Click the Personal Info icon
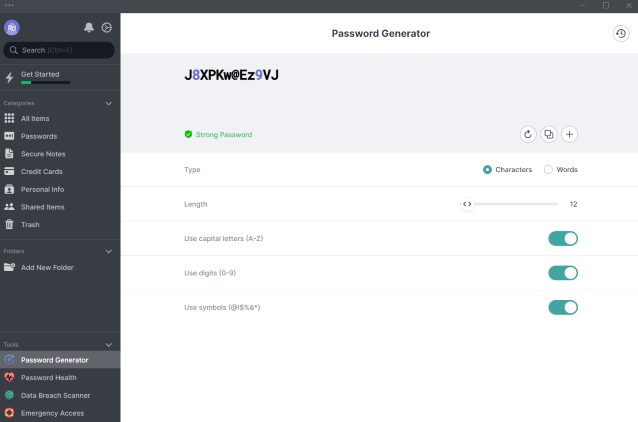Screen dimensions: 638x422 [x=9, y=189]
